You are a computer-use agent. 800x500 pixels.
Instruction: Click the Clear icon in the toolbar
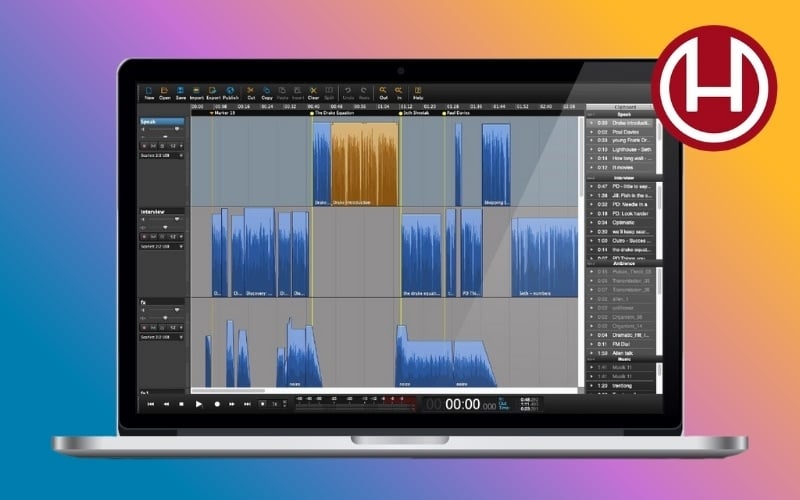314,91
